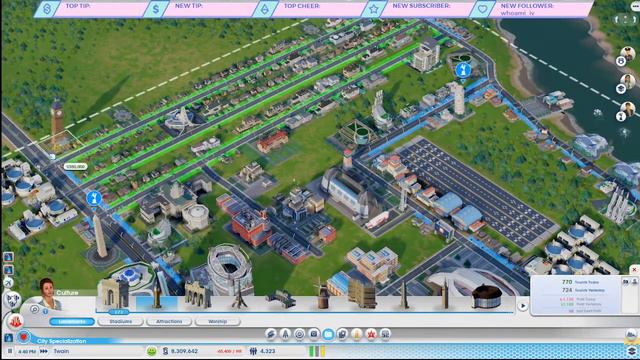Click the person icon in tourist panel
Image resolution: width=640 pixels, height=360 pixels.
click(635, 282)
